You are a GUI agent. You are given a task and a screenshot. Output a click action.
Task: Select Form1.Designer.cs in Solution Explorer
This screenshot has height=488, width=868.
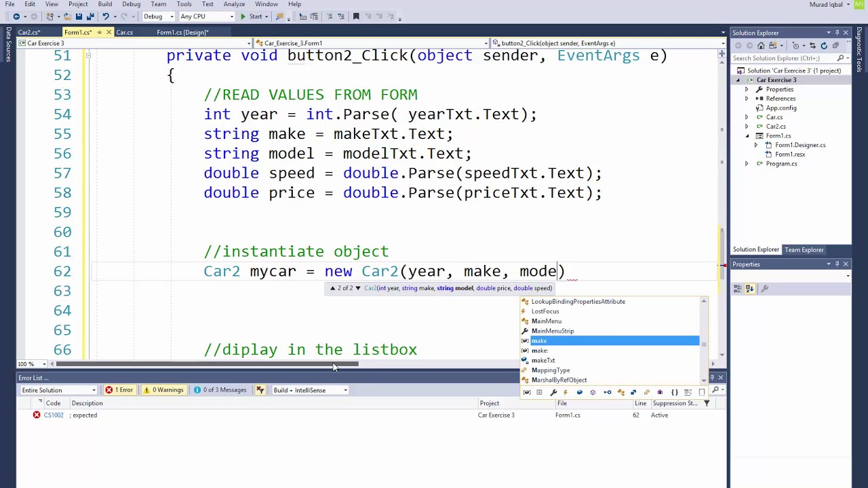pos(800,145)
